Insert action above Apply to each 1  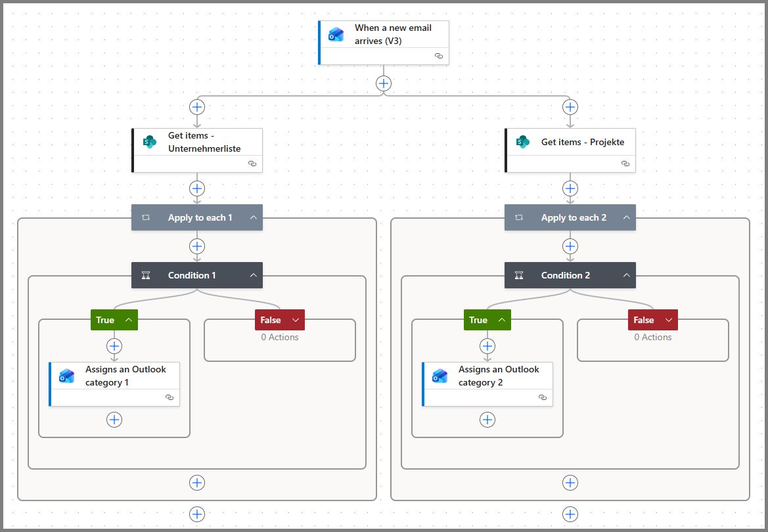coord(197,188)
